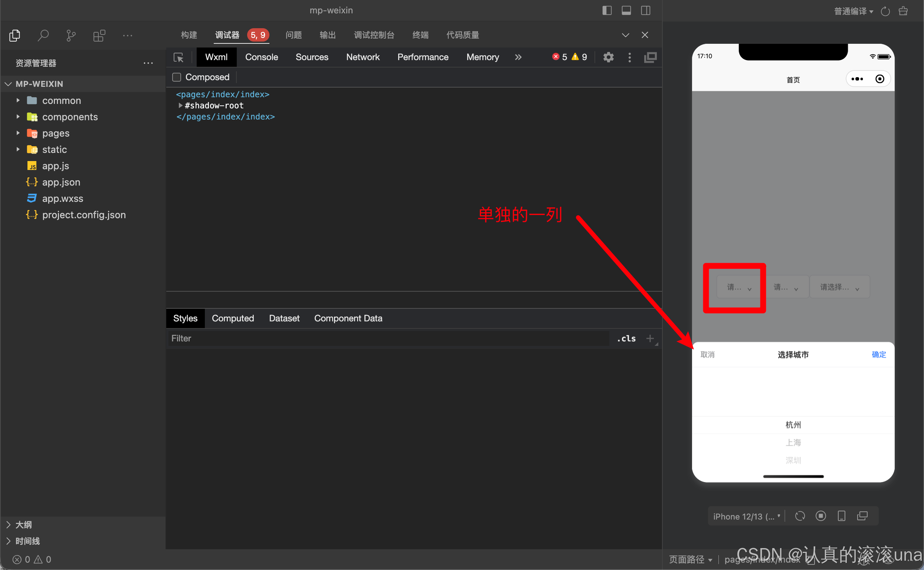Close the debugger panel with X
Viewport: 924px width, 570px height.
click(x=645, y=35)
